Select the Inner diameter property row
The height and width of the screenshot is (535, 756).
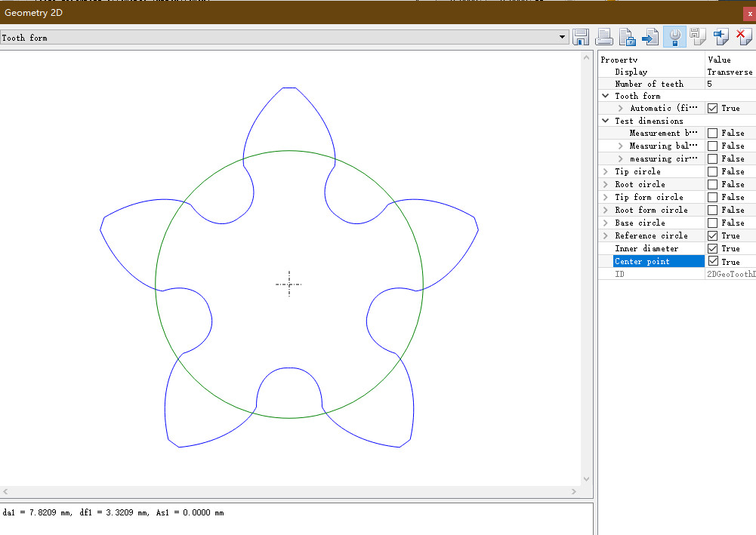click(646, 248)
